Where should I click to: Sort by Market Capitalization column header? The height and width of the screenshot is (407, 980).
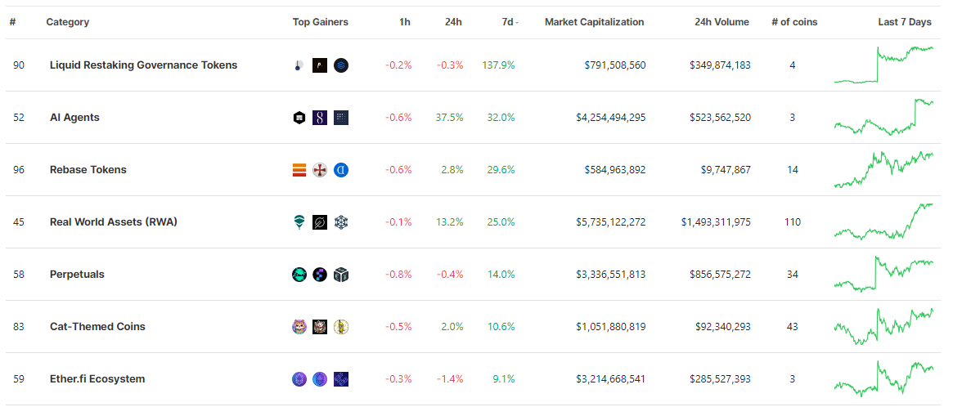point(595,22)
